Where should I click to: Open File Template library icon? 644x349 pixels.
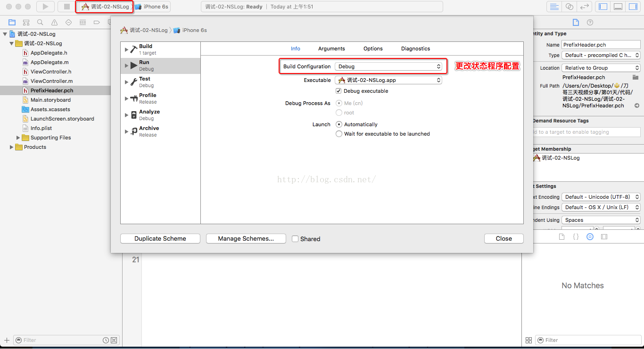click(561, 237)
